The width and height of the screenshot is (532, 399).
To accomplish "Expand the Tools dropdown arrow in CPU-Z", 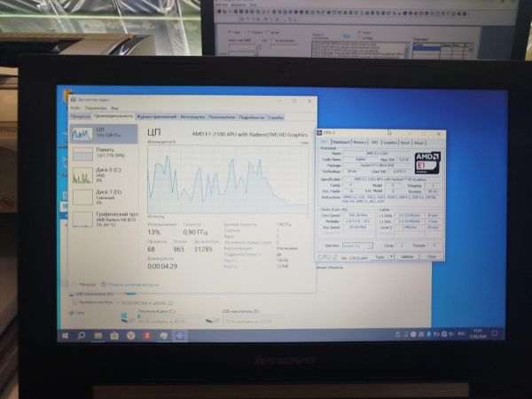I will [x=391, y=257].
